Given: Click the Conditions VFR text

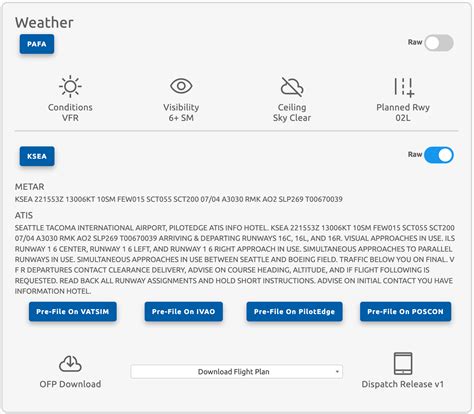Looking at the screenshot, I should (70, 113).
